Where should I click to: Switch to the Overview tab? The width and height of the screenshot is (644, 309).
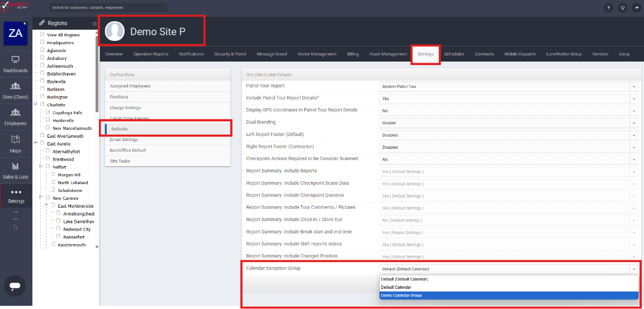click(x=114, y=54)
